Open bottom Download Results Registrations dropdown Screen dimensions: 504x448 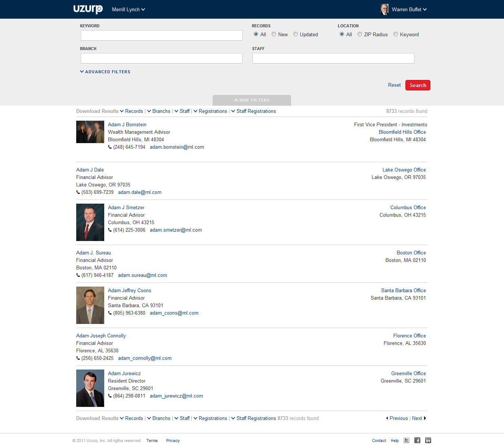tap(210, 418)
